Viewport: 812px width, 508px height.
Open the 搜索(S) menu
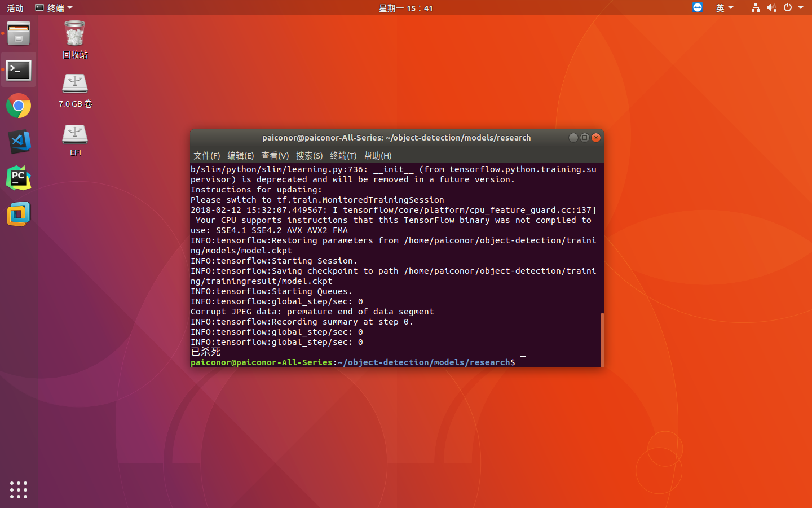(309, 156)
